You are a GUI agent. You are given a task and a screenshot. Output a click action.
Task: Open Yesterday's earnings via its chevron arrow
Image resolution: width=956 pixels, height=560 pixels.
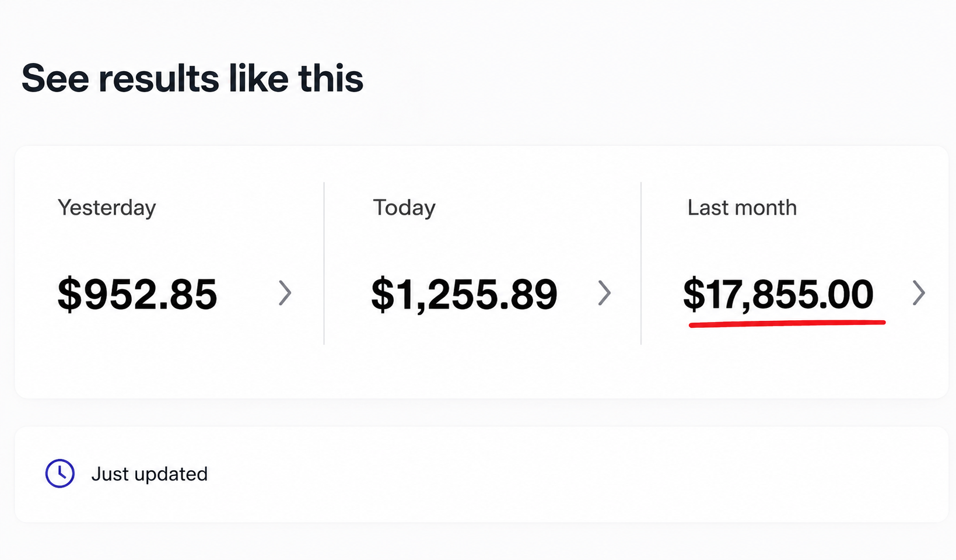click(x=285, y=293)
